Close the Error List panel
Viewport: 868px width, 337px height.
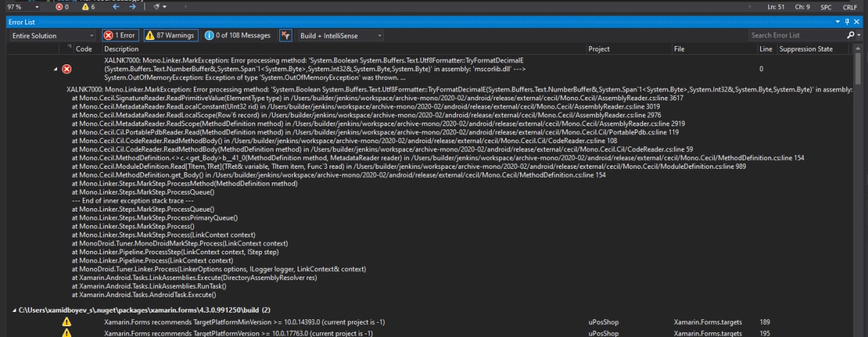click(x=857, y=22)
